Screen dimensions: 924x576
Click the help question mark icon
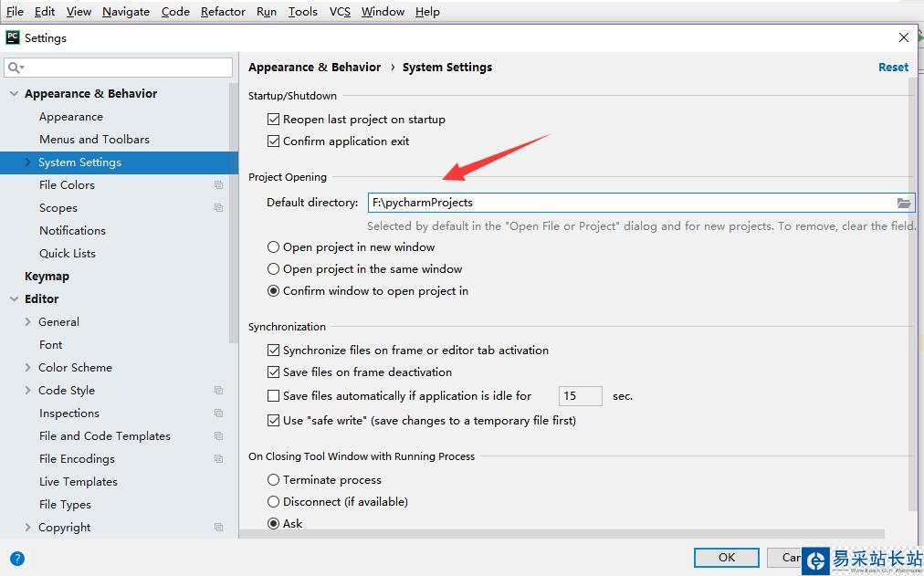click(17, 558)
